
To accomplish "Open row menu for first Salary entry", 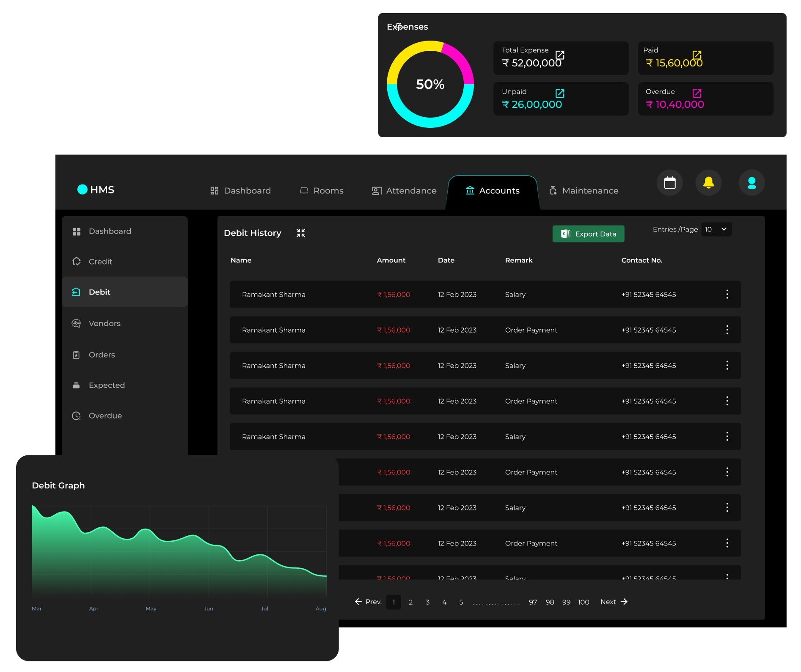I will (x=727, y=294).
